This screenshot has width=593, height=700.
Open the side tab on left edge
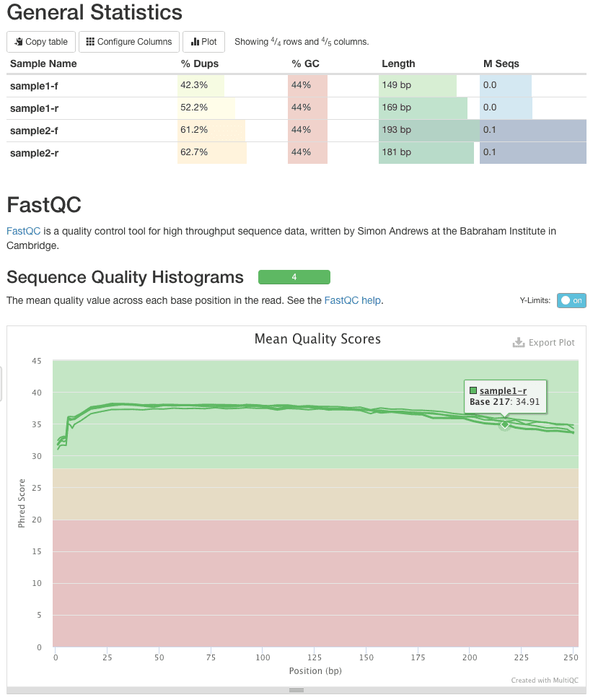coord(2,382)
